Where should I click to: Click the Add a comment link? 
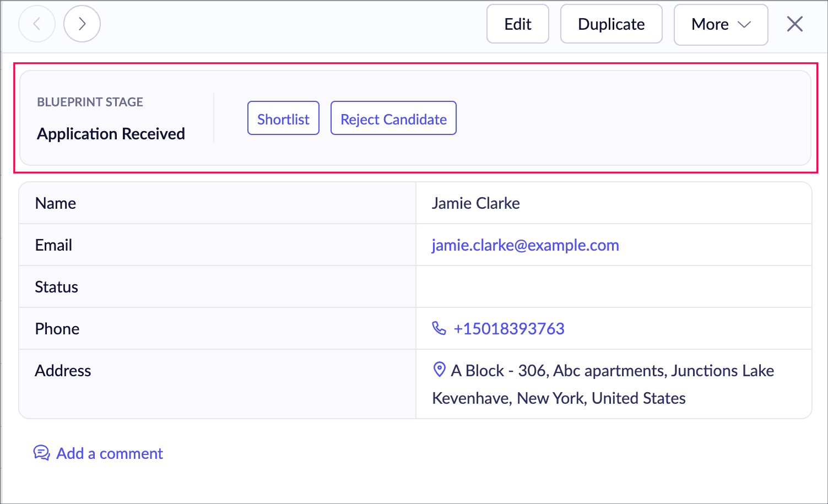point(110,453)
